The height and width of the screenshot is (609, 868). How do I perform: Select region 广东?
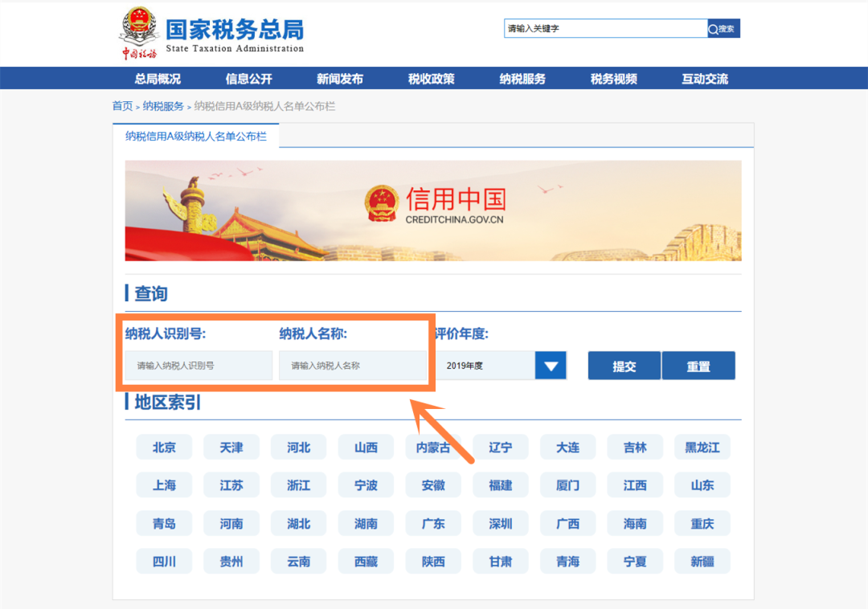pyautogui.click(x=433, y=523)
